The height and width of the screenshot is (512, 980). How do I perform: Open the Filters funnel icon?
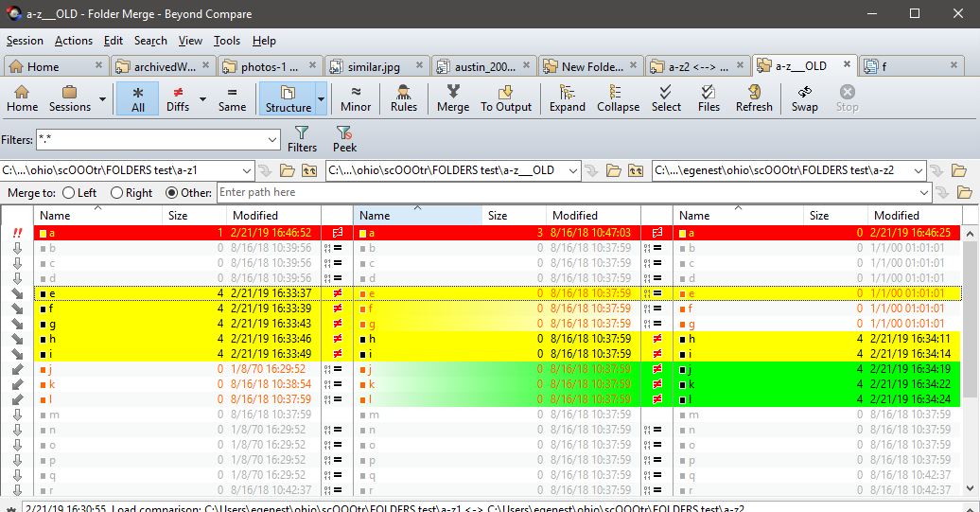click(302, 139)
